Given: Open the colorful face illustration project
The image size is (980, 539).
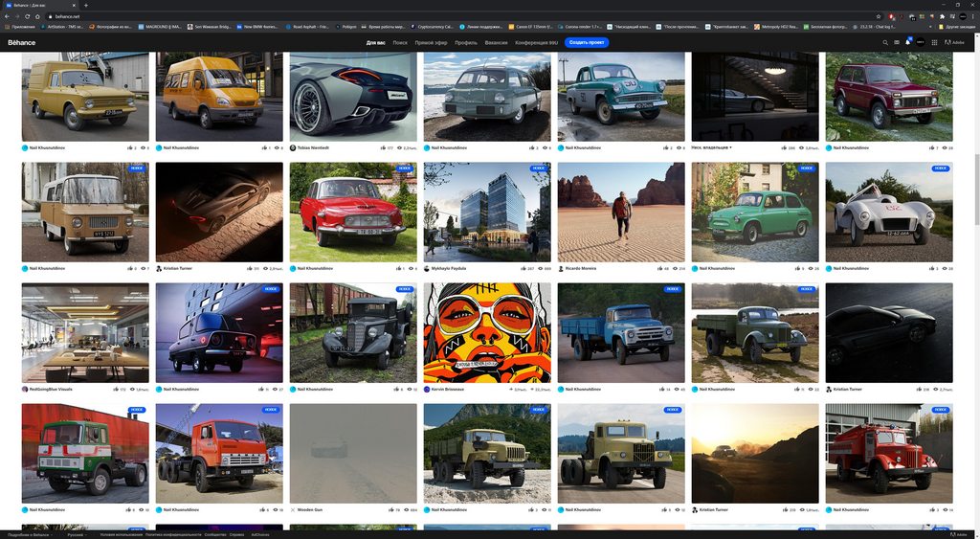Looking at the screenshot, I should click(487, 332).
